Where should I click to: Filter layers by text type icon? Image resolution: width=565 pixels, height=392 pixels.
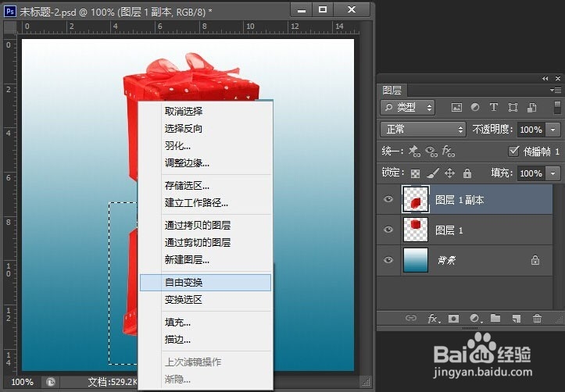click(494, 107)
